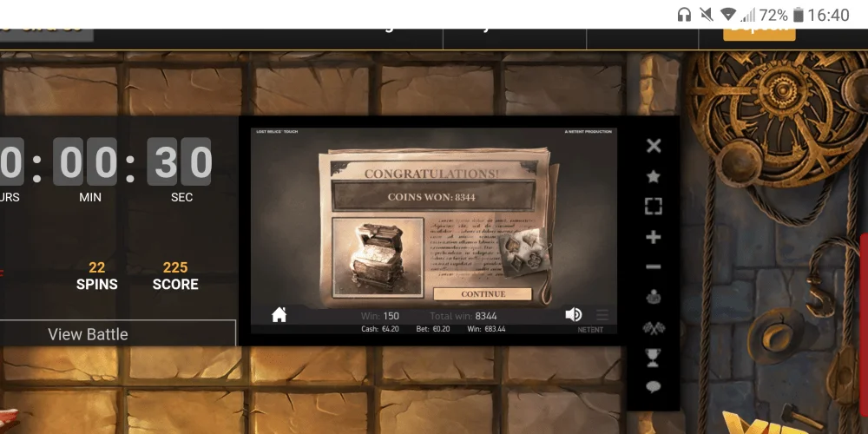Tap the 16:40 clock in status bar
The height and width of the screenshot is (434, 868).
click(x=828, y=15)
